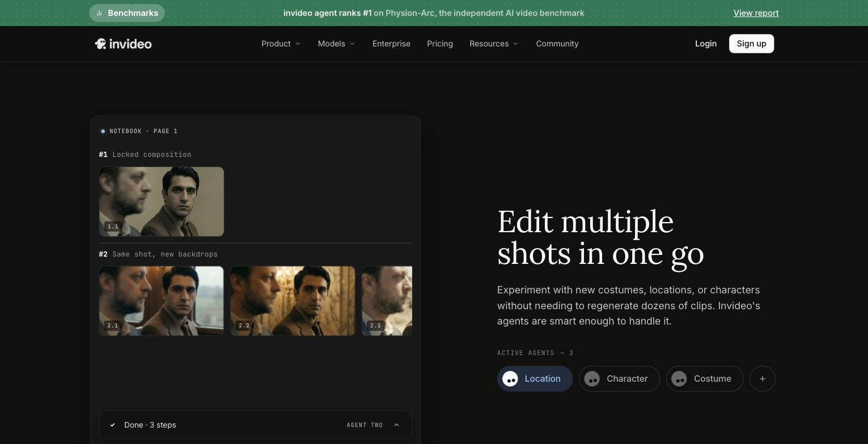The height and width of the screenshot is (444, 868).
Task: Click the Sign up button
Action: (x=751, y=44)
